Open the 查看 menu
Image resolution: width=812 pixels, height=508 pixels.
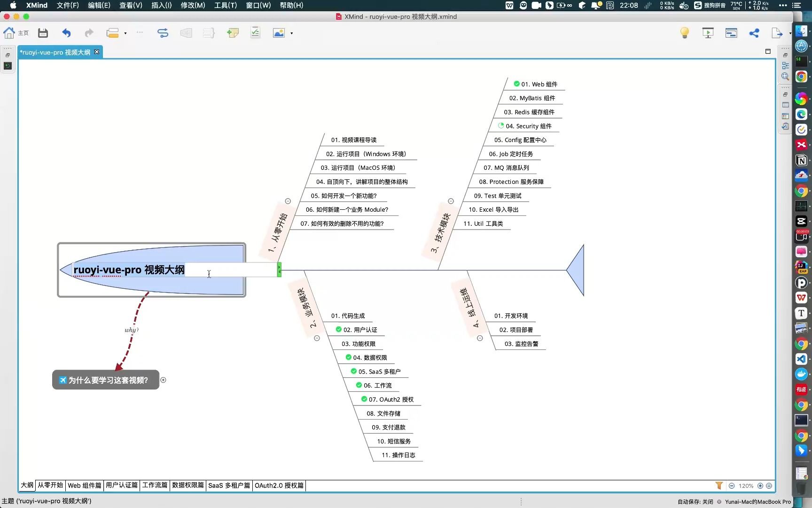point(131,5)
